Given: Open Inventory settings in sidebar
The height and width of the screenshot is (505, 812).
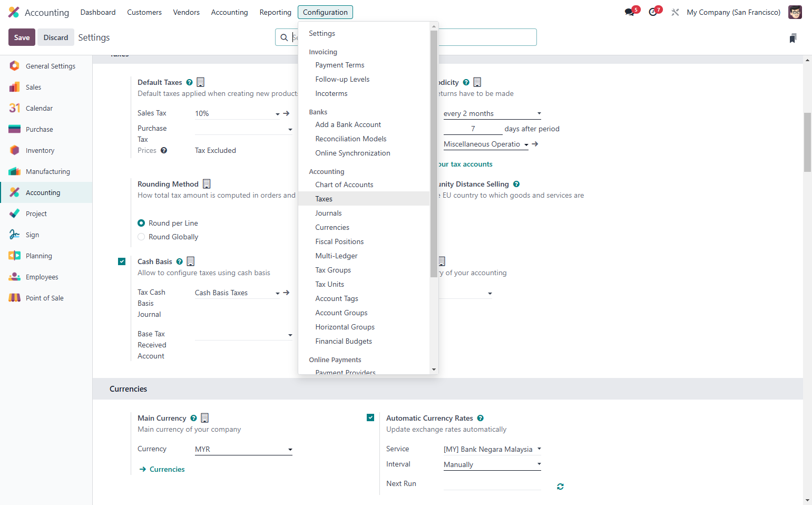Looking at the screenshot, I should 46,150.
